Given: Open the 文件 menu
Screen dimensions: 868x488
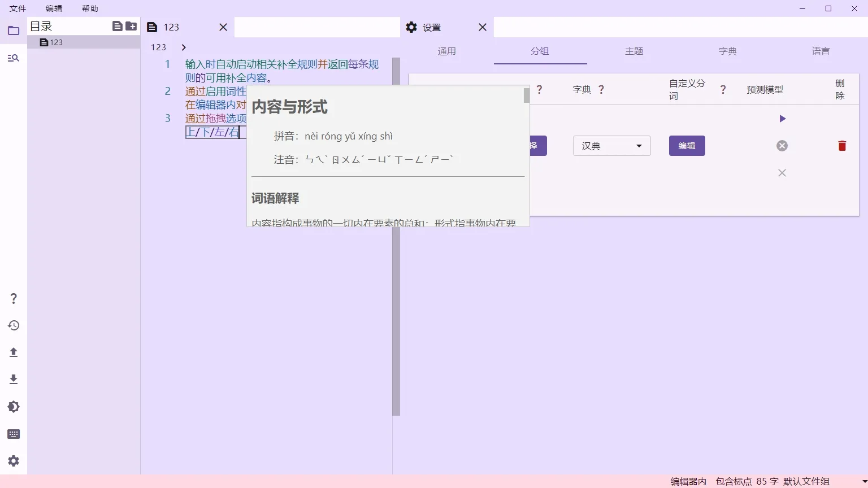Looking at the screenshot, I should coord(18,8).
